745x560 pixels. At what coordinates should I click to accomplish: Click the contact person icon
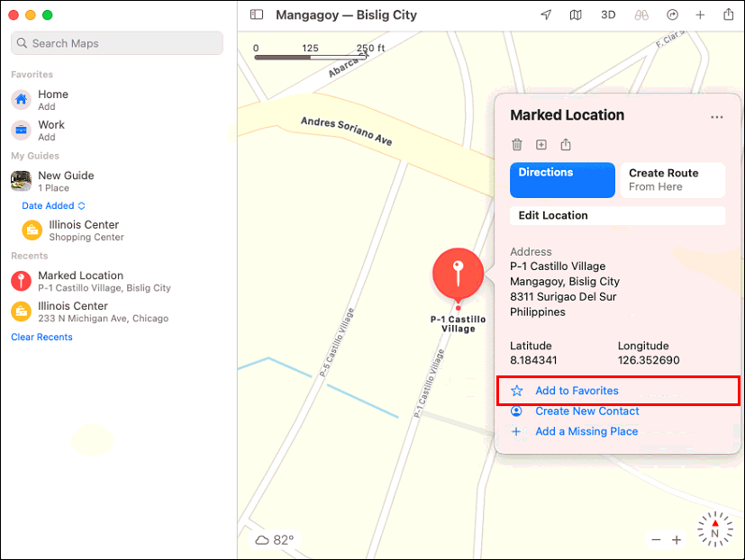click(x=516, y=411)
